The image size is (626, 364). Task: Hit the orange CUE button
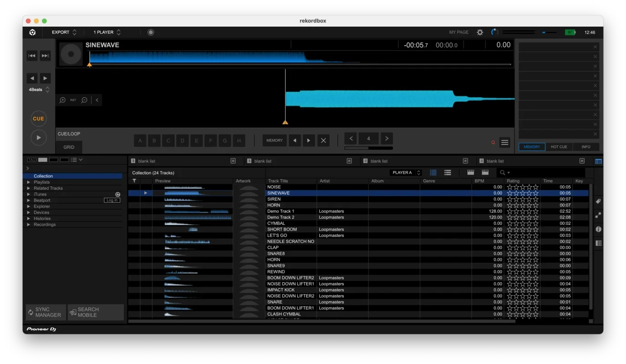pos(38,119)
